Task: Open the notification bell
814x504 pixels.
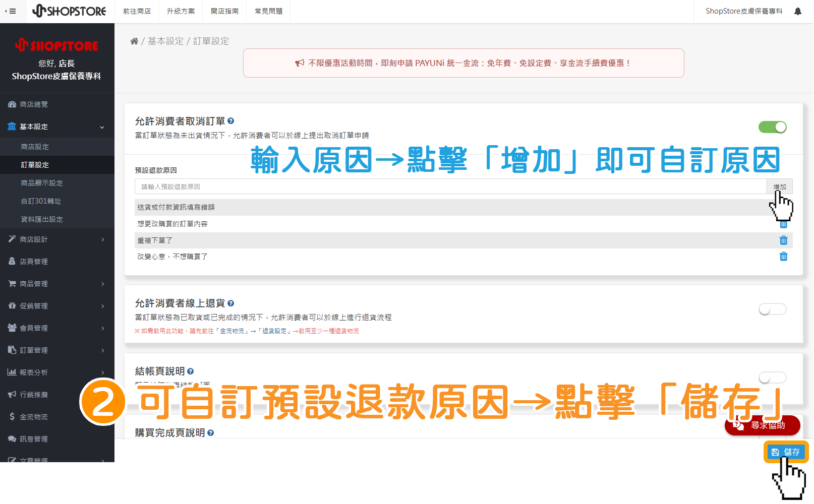Action: click(x=798, y=11)
